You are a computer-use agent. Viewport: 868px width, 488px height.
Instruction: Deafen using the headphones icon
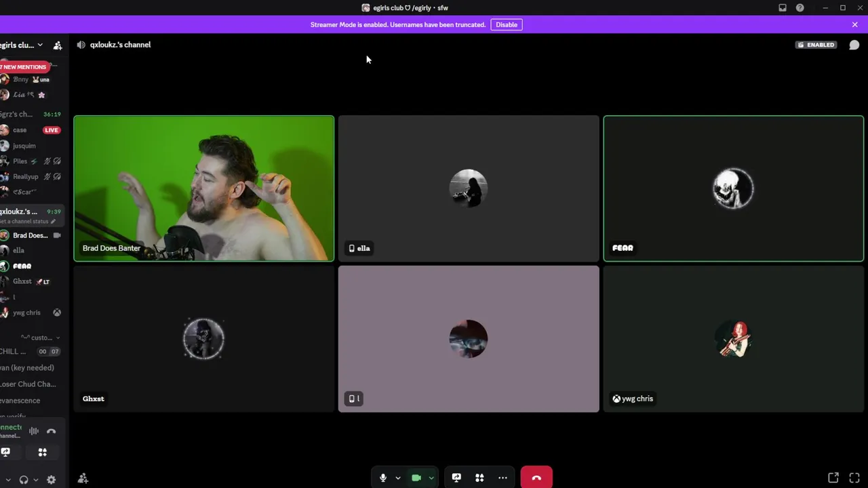24,480
